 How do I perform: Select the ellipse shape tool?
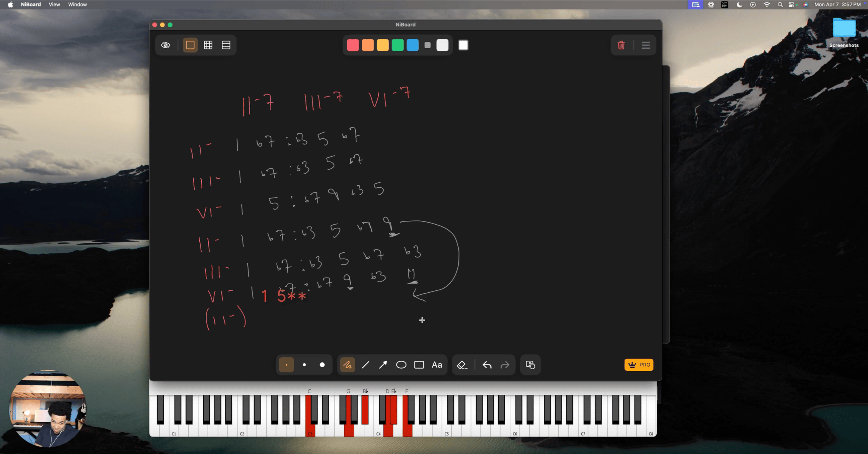pyautogui.click(x=401, y=365)
